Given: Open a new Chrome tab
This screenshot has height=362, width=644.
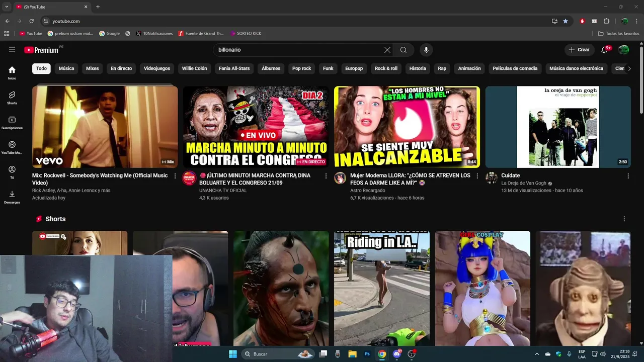Looking at the screenshot, I should 98,7.
